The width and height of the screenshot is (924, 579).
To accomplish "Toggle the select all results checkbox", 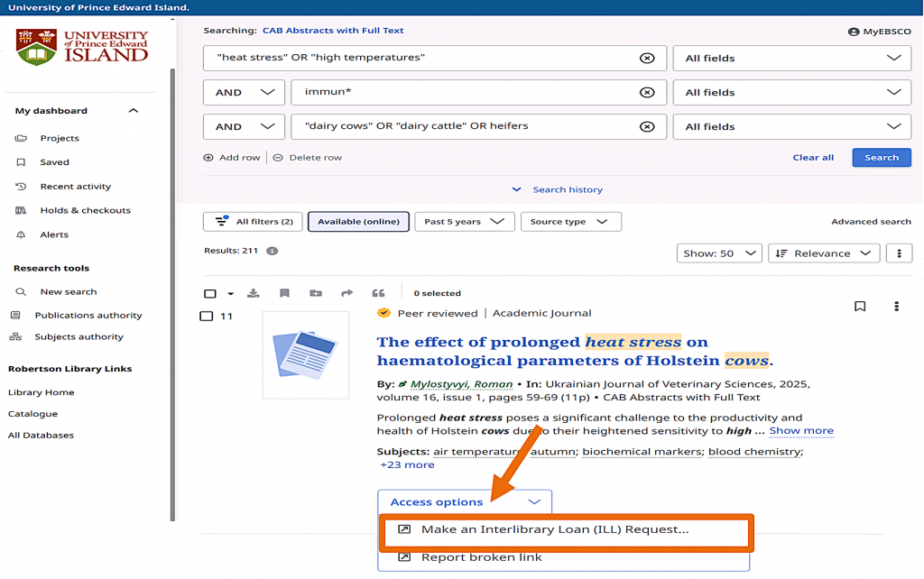I will click(x=210, y=293).
